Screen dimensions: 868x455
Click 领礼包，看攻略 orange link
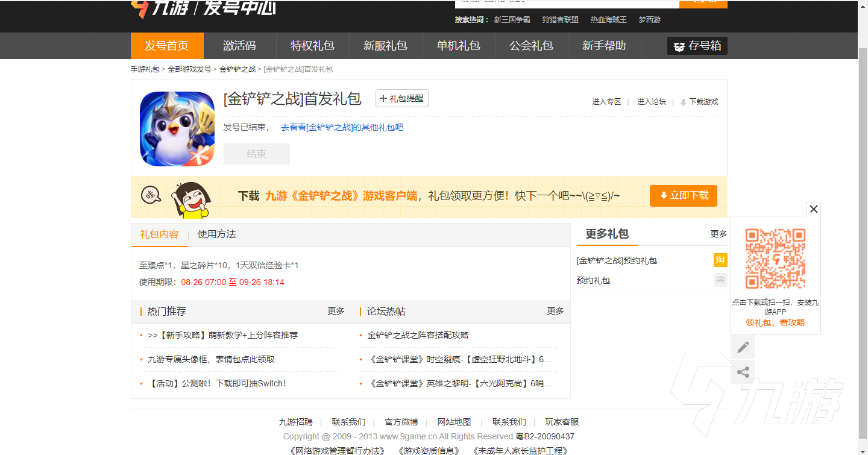[775, 322]
